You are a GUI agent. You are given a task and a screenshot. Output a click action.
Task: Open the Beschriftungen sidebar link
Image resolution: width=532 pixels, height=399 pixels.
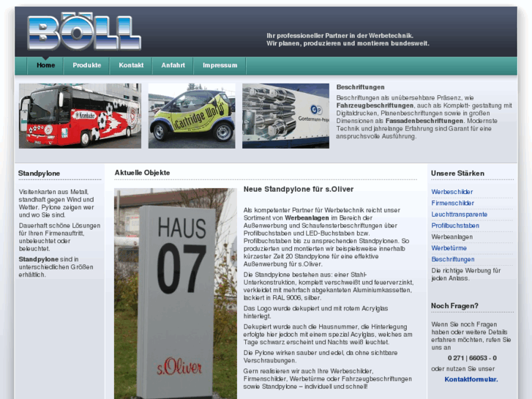click(453, 259)
